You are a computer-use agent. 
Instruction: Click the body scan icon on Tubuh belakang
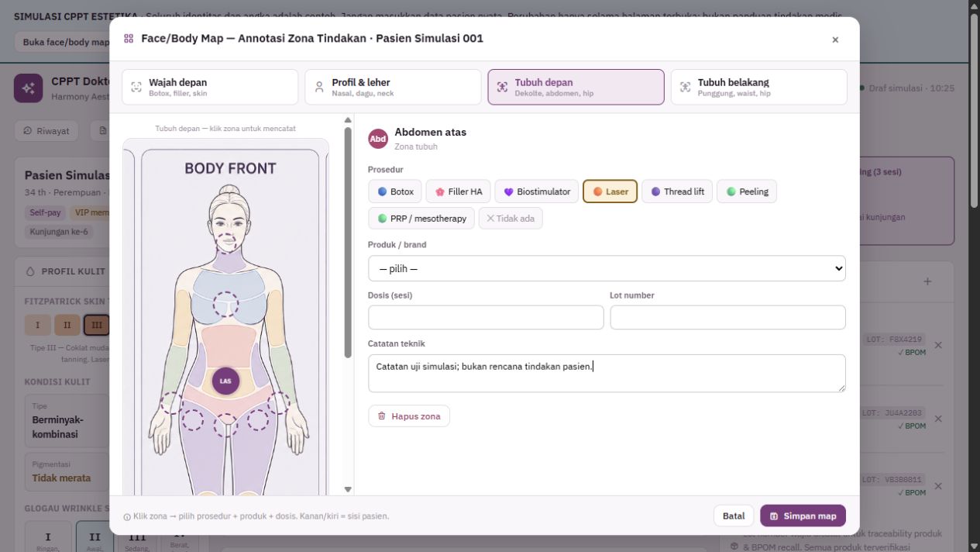685,88
